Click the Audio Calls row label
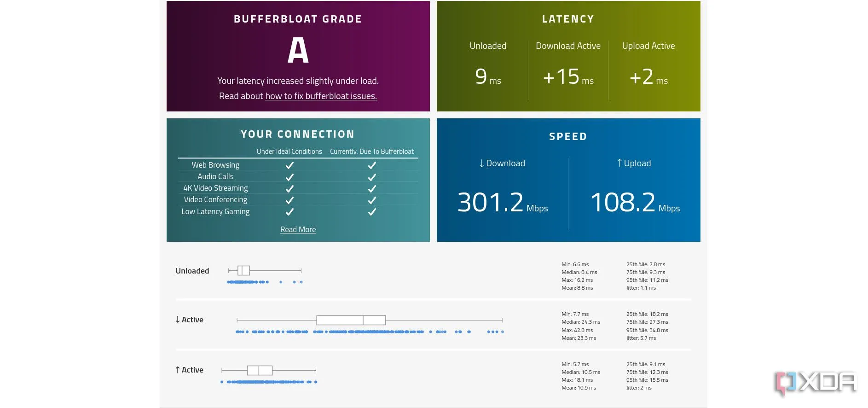Viewport: 868px width, 408px height. [x=215, y=176]
